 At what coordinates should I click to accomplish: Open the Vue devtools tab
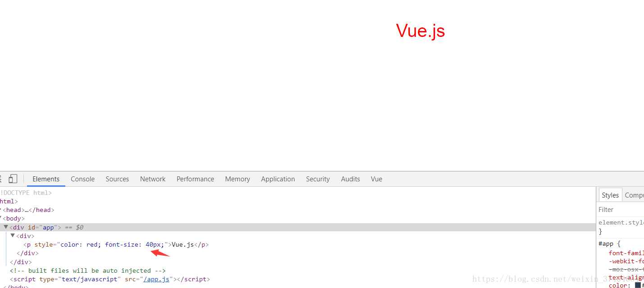[x=376, y=179]
